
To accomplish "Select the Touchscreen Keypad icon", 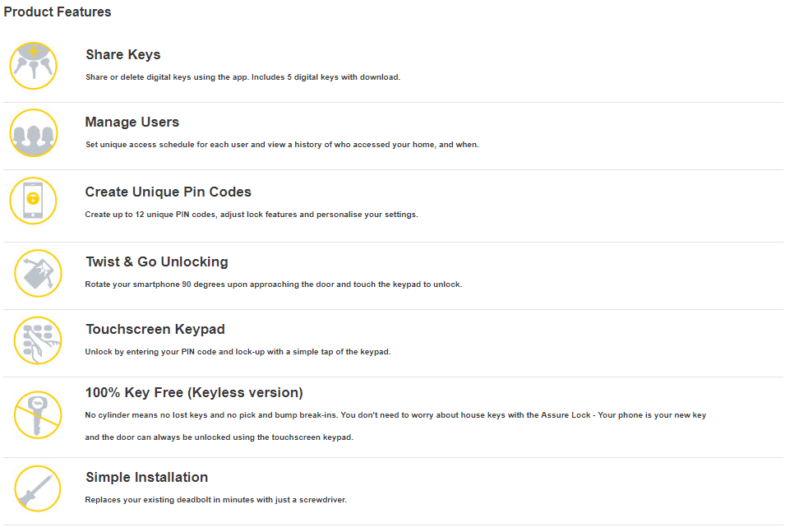I will (38, 340).
